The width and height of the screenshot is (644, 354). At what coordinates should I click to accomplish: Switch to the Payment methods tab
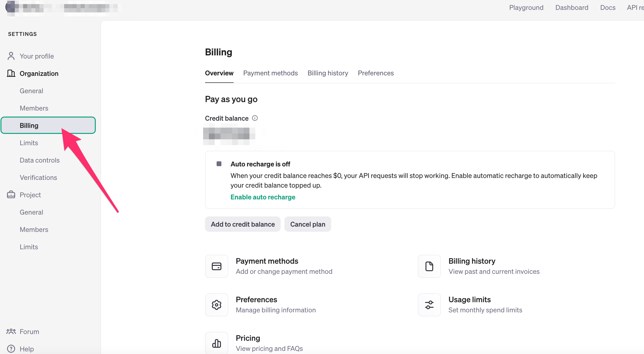(270, 73)
